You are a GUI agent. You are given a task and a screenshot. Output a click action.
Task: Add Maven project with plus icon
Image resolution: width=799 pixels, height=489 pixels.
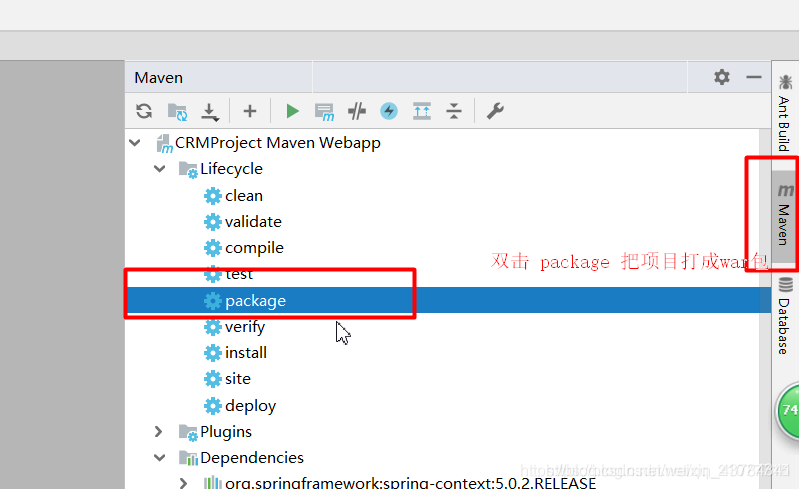250,111
